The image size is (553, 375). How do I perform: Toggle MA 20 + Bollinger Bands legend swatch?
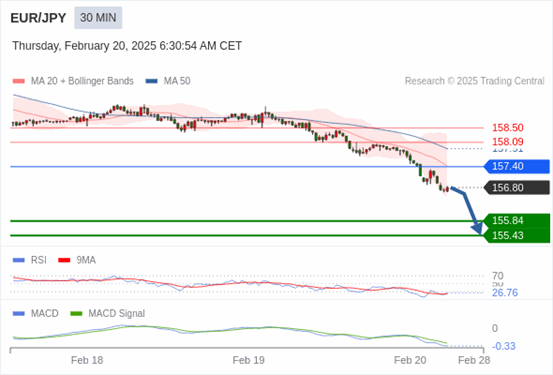(19, 81)
